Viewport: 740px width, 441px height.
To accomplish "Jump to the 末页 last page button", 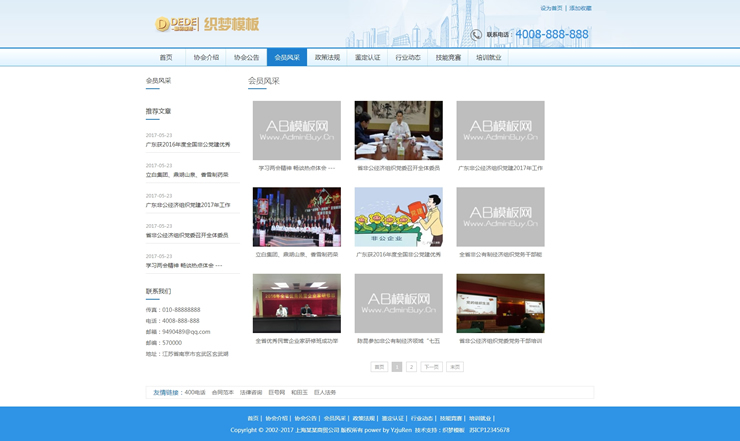I will coord(455,367).
